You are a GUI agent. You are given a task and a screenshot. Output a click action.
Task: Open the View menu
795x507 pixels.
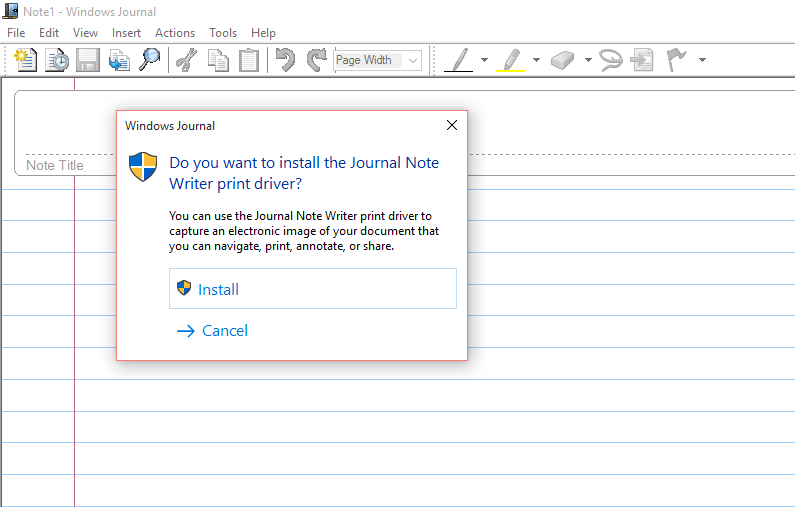tap(85, 33)
